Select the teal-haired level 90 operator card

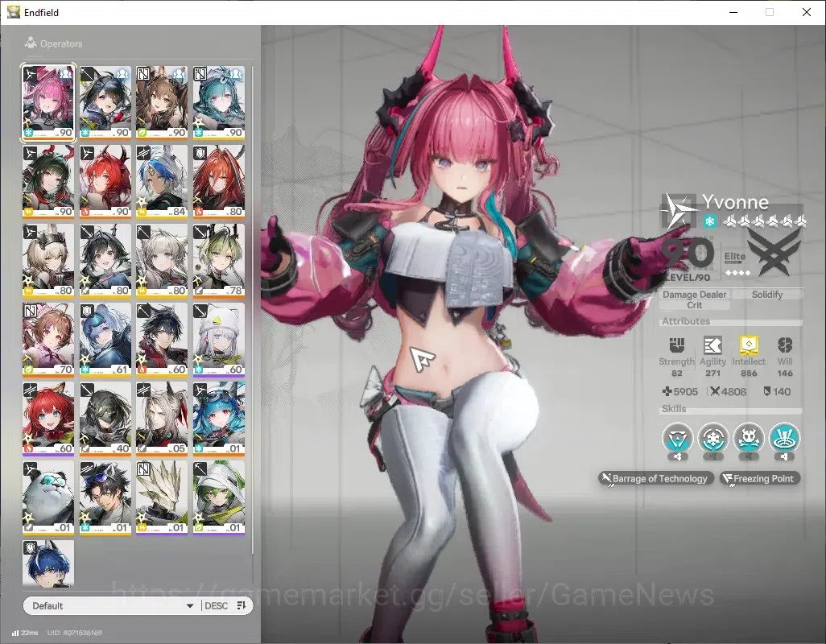(219, 102)
